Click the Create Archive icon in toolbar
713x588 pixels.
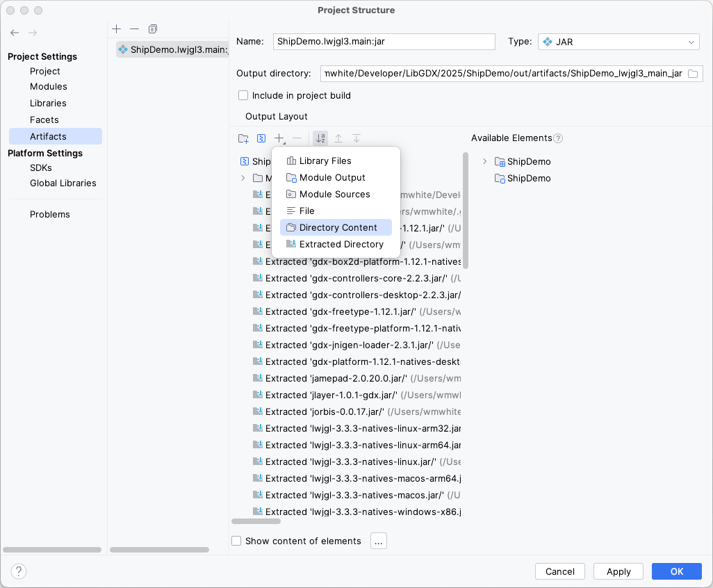click(x=261, y=139)
